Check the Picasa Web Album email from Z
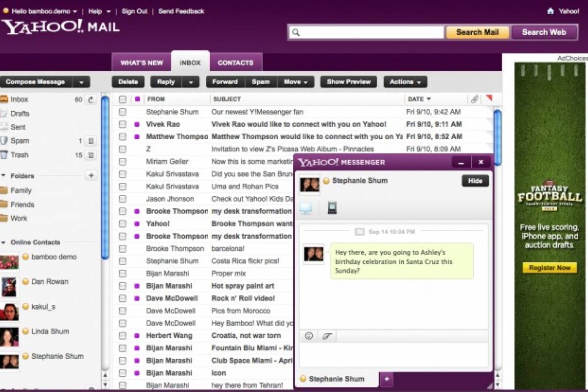Screen dimensions: 588x392 coord(122,149)
